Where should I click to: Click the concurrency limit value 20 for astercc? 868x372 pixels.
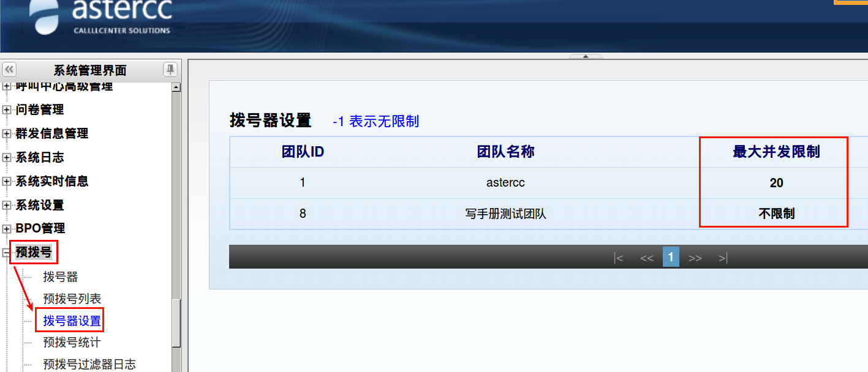776,182
